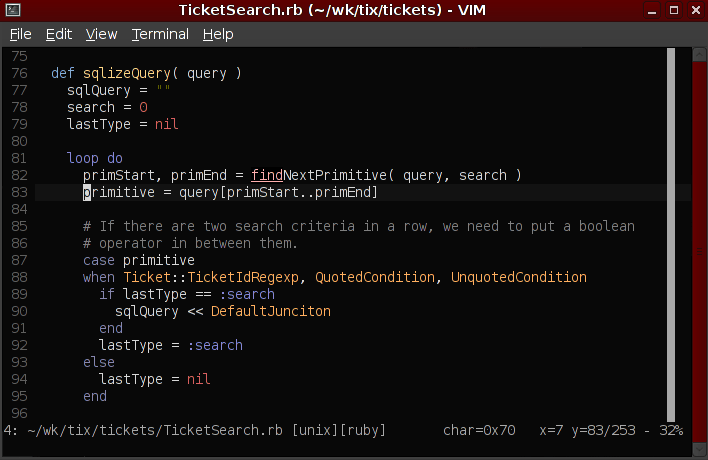Click the scrollbar up arrow
The image size is (708, 460).
coord(699,55)
